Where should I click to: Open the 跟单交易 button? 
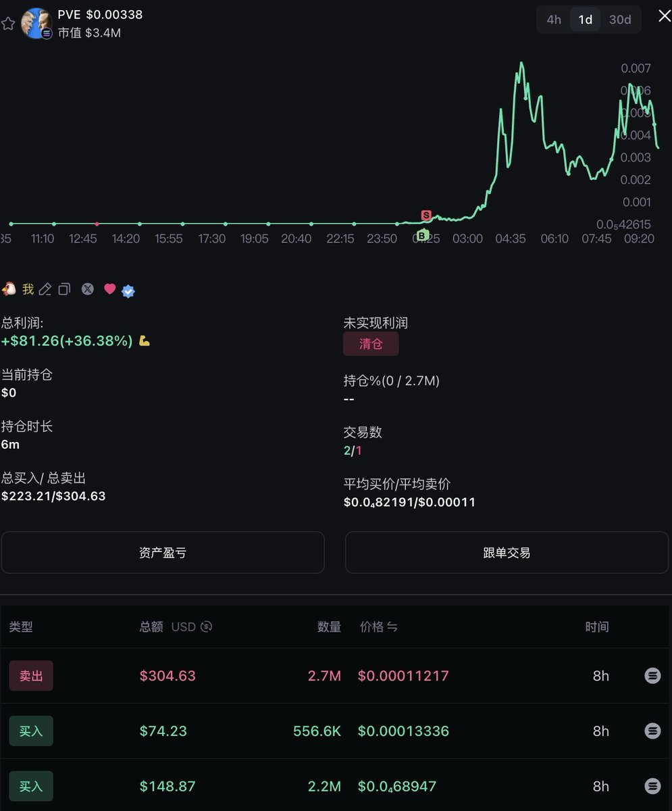[507, 553]
